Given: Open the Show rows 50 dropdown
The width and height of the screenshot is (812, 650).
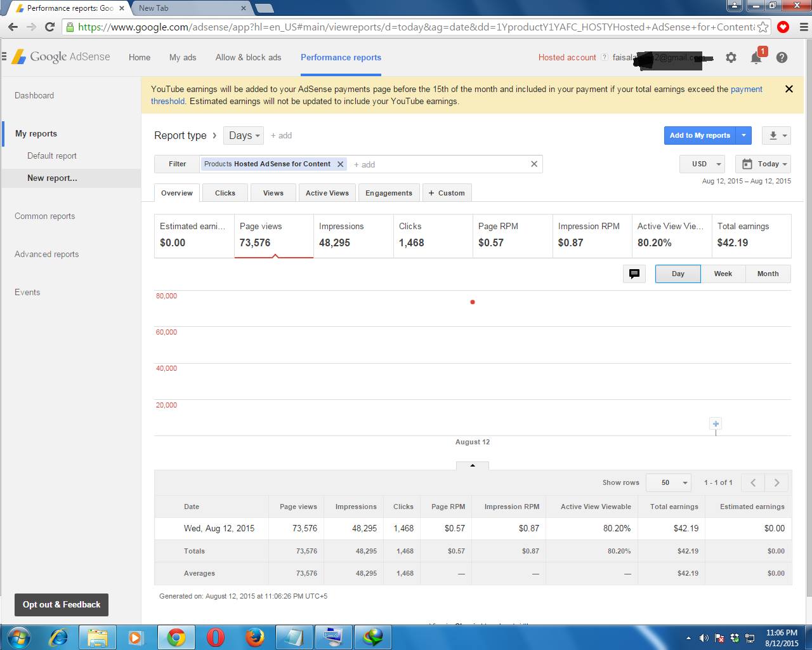Looking at the screenshot, I should (668, 482).
